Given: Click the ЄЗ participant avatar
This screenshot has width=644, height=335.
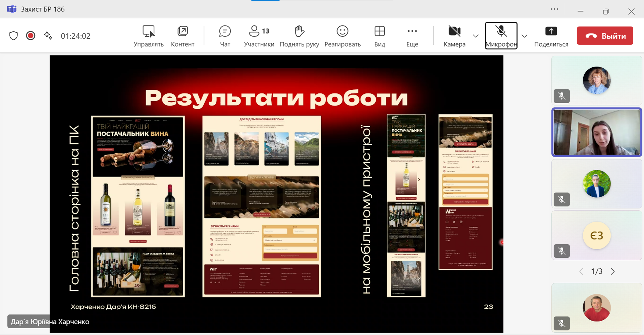Looking at the screenshot, I should pyautogui.click(x=596, y=236).
